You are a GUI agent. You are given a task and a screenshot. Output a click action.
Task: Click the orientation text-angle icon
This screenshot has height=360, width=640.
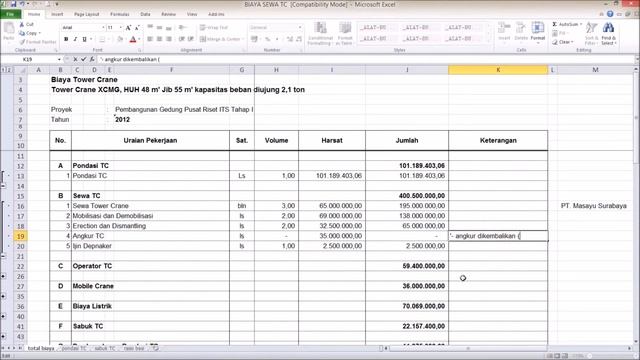click(x=182, y=27)
